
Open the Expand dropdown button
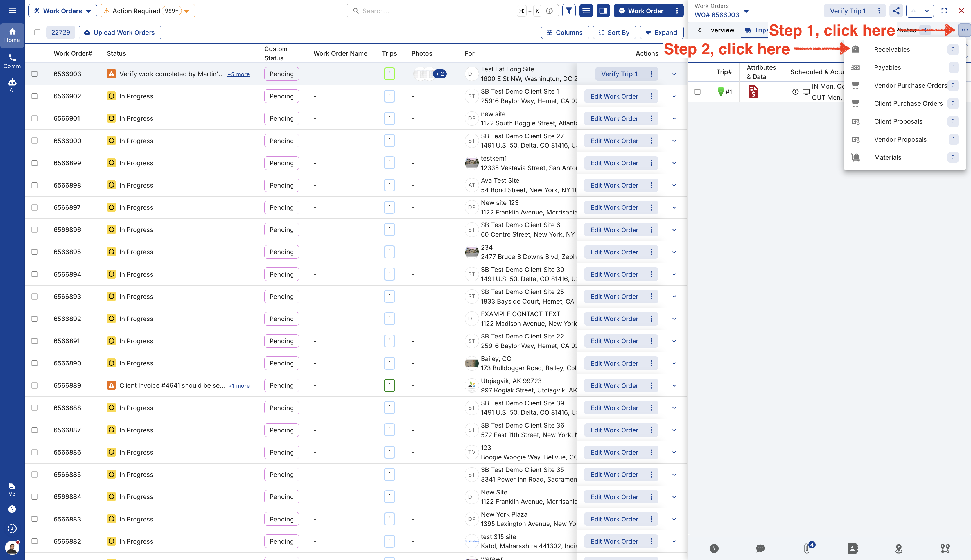(661, 32)
